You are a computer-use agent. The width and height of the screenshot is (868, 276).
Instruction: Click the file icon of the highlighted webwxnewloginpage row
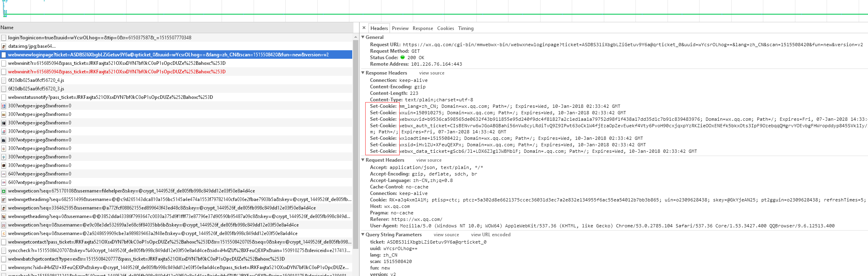tap(4, 55)
